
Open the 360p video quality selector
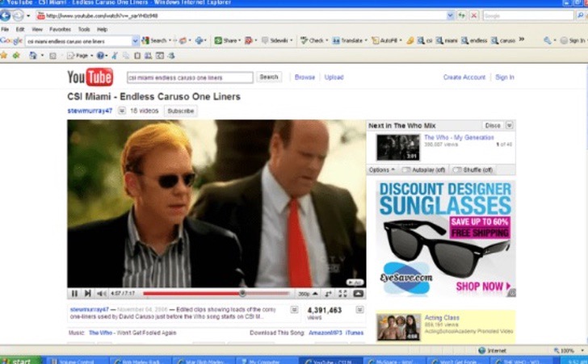point(308,294)
